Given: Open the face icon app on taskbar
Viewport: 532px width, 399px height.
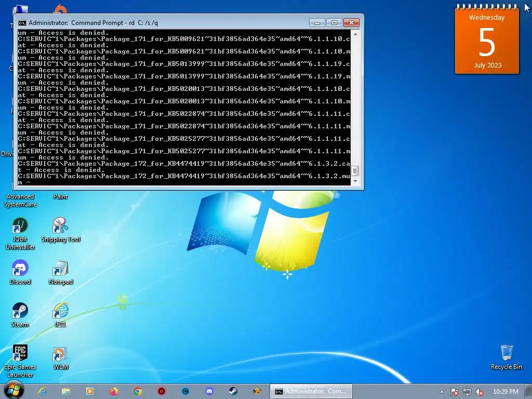Looking at the screenshot, I should (x=257, y=391).
